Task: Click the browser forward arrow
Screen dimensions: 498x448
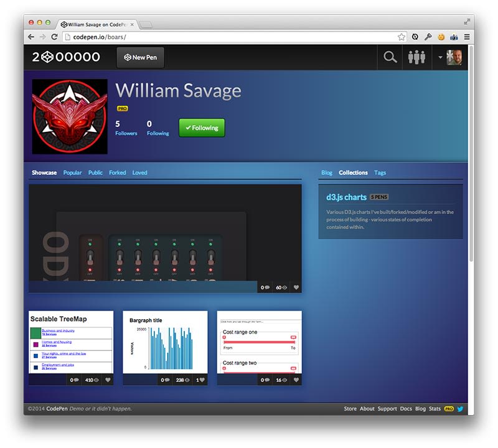Action: (x=42, y=37)
